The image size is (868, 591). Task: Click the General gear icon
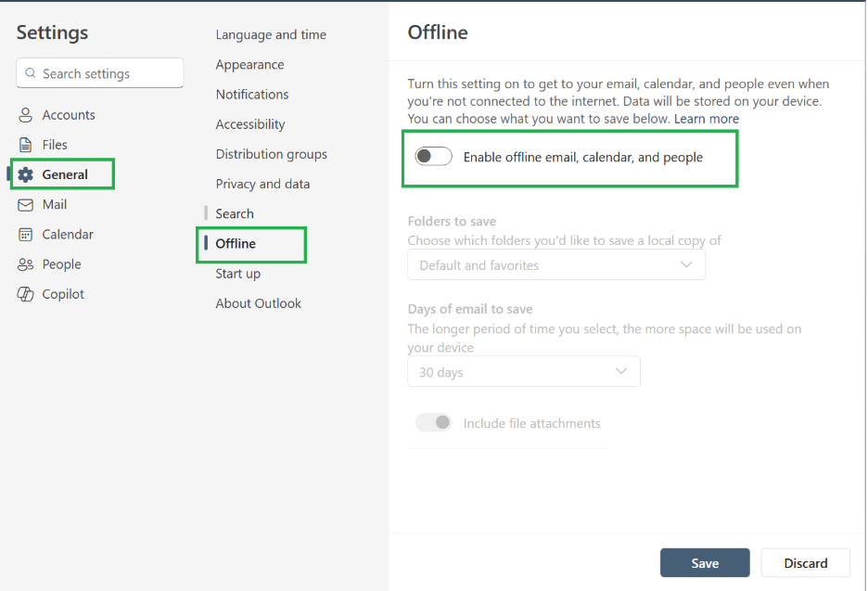[25, 175]
